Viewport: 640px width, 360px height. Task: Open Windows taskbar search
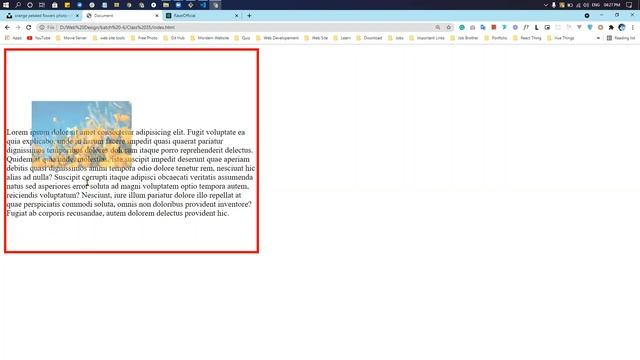tap(18, 5)
